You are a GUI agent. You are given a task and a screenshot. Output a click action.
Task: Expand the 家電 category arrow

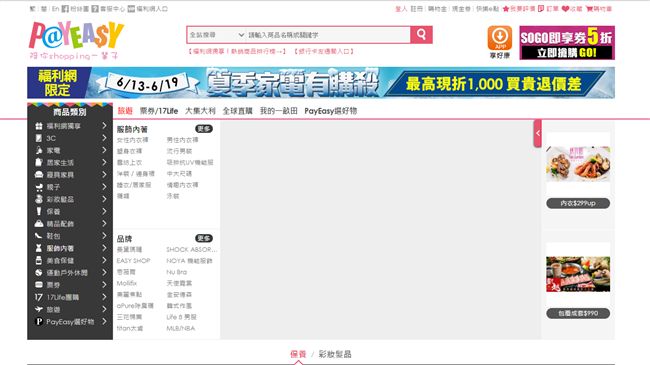[x=104, y=150]
